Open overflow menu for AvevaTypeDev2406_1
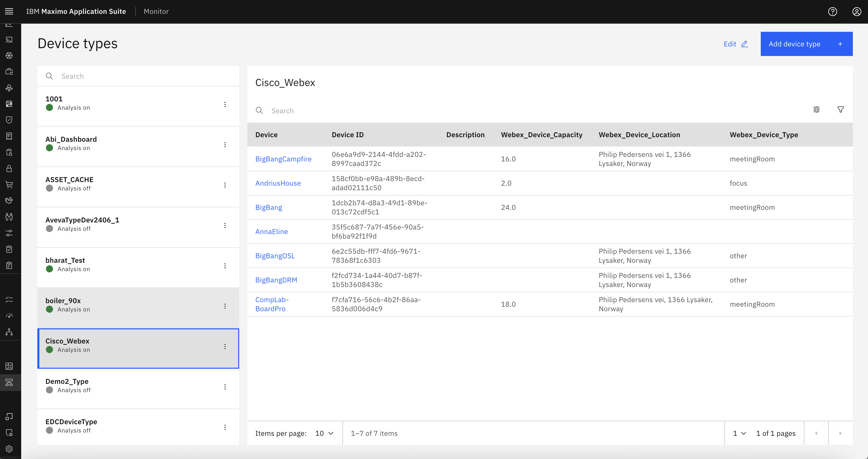Image resolution: width=868 pixels, height=459 pixels. click(225, 225)
